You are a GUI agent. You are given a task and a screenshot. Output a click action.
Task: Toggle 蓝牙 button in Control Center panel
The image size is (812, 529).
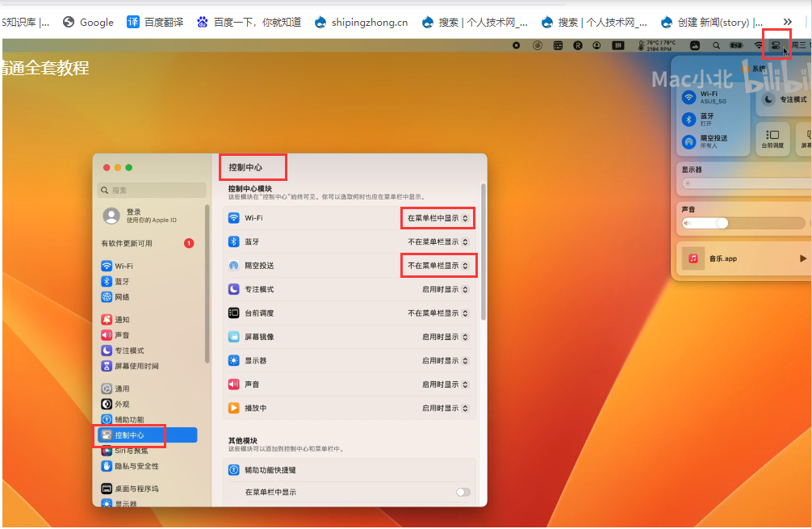[689, 120]
